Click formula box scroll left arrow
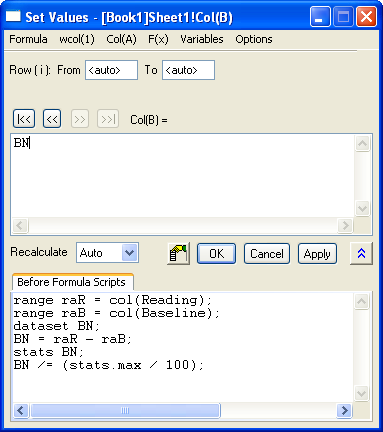Image resolution: width=383 pixels, height=432 pixels. (20, 226)
